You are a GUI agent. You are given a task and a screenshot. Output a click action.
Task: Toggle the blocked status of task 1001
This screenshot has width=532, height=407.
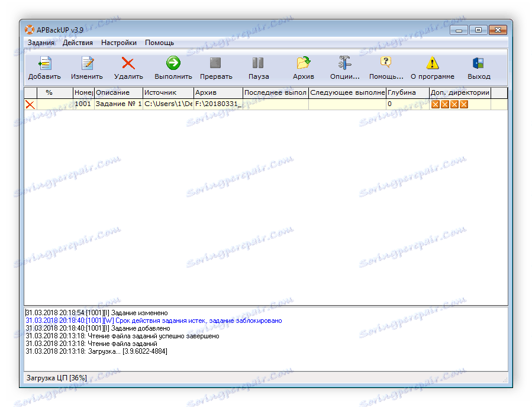click(29, 104)
